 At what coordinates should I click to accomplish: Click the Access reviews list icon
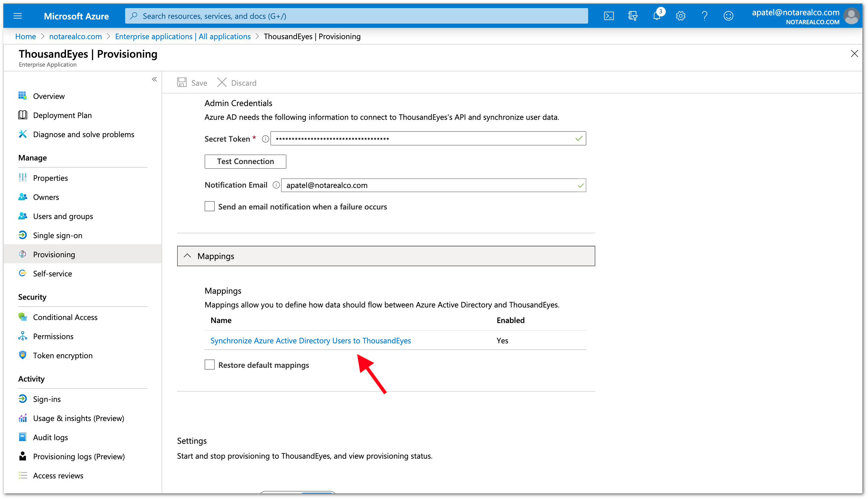[23, 475]
